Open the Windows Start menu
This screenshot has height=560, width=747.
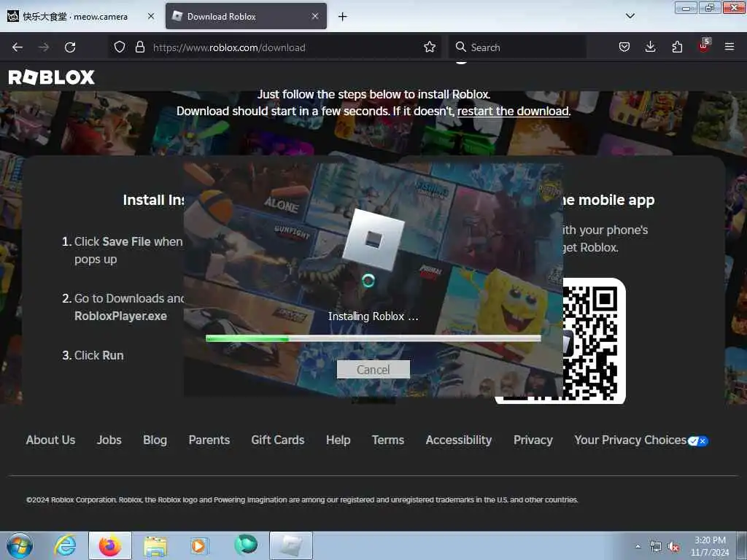[20, 545]
